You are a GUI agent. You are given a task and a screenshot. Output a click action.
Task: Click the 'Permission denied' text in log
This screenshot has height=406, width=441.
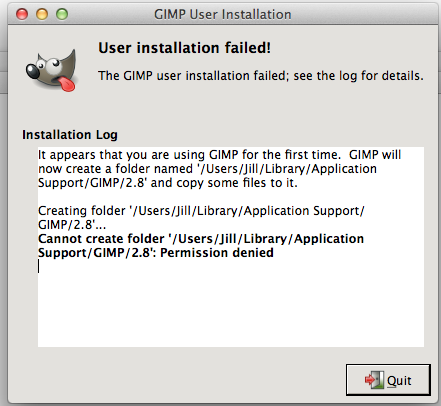217,253
